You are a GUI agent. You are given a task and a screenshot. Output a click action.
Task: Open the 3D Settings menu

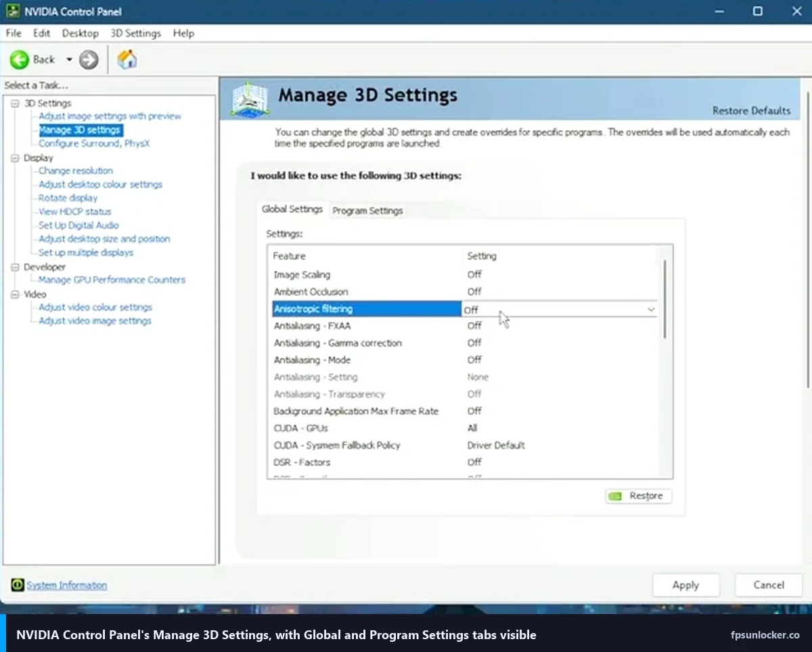click(136, 33)
